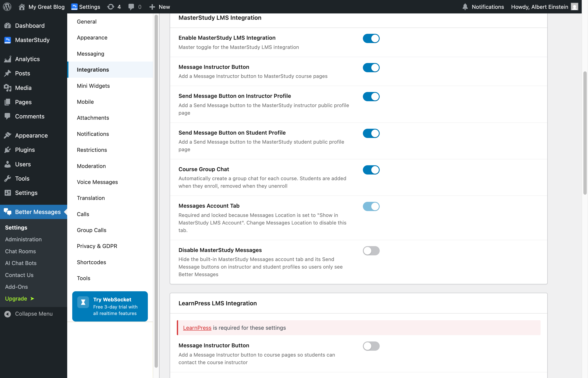Switch to the Moderation tab
Viewport: 588px width, 378px height.
110,166
